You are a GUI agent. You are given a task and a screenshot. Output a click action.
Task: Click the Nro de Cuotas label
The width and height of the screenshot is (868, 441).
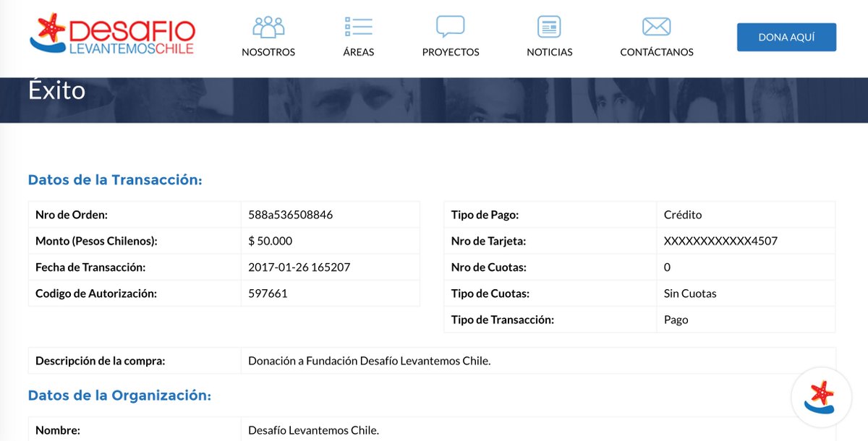(x=489, y=267)
